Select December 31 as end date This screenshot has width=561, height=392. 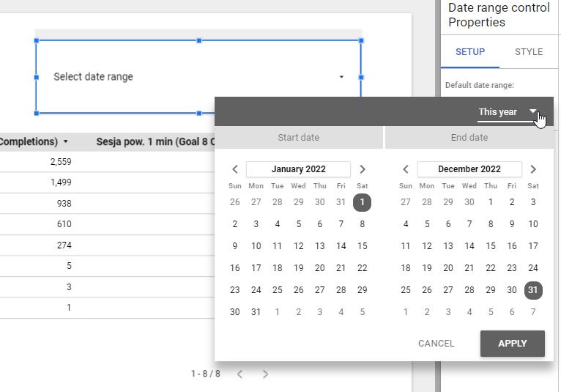coord(533,290)
